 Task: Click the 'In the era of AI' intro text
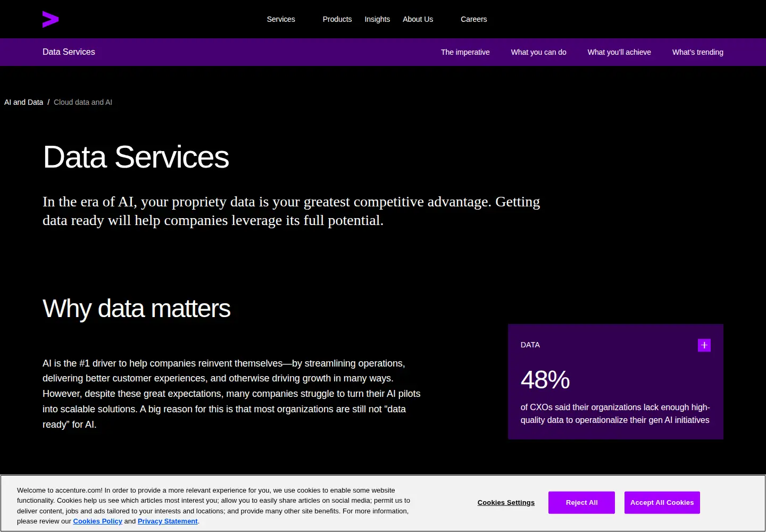pos(291,211)
